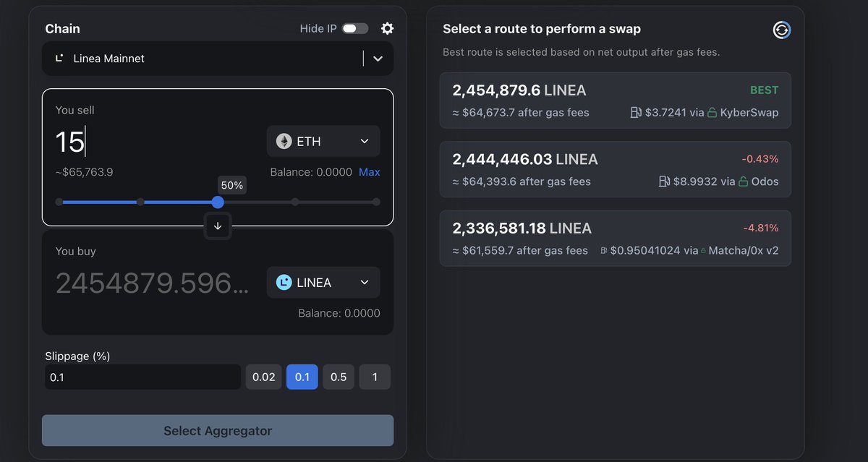Click the lock icon beside KyberSwap
Screen dimensions: 868x462
tap(712, 112)
